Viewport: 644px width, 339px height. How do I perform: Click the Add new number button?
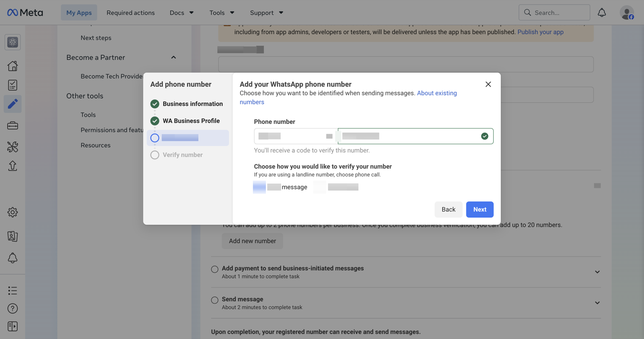click(253, 241)
